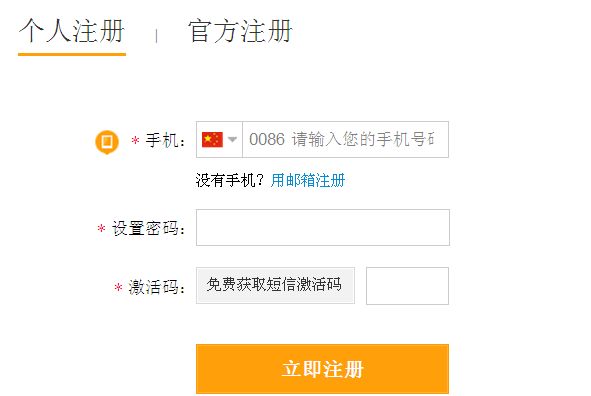Image resolution: width=591 pixels, height=396 pixels.
Task: Click the 设置密码 field label
Action: pyautogui.click(x=148, y=228)
